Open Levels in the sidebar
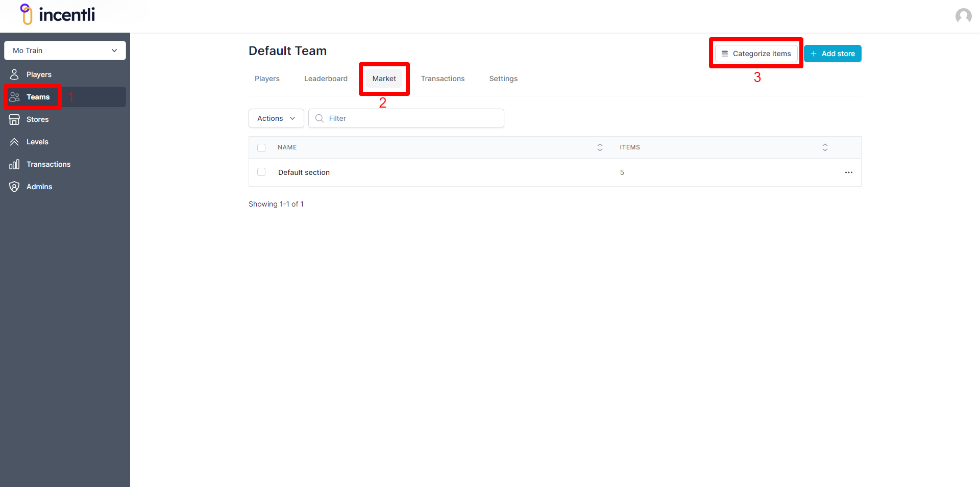980x487 pixels. pos(65,142)
